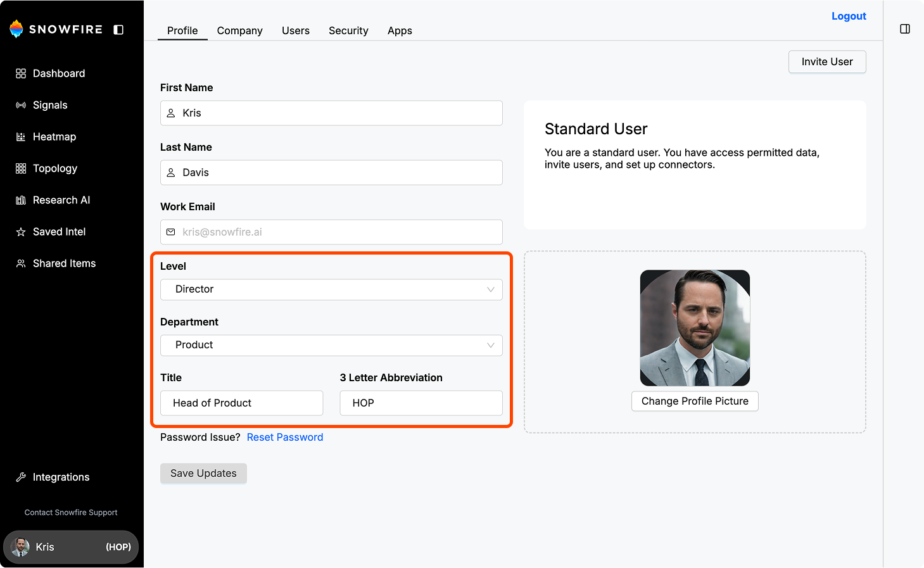Click the Snowfire flame logo
924x568 pixels.
tap(16, 29)
